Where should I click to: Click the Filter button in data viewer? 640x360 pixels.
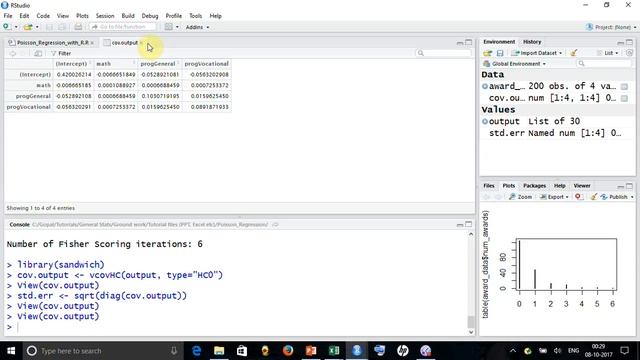tap(61, 53)
